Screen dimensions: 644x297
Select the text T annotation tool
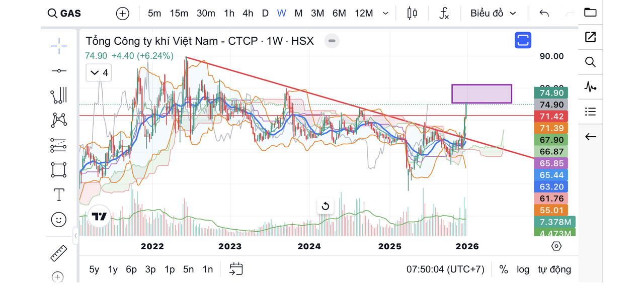coord(59,194)
